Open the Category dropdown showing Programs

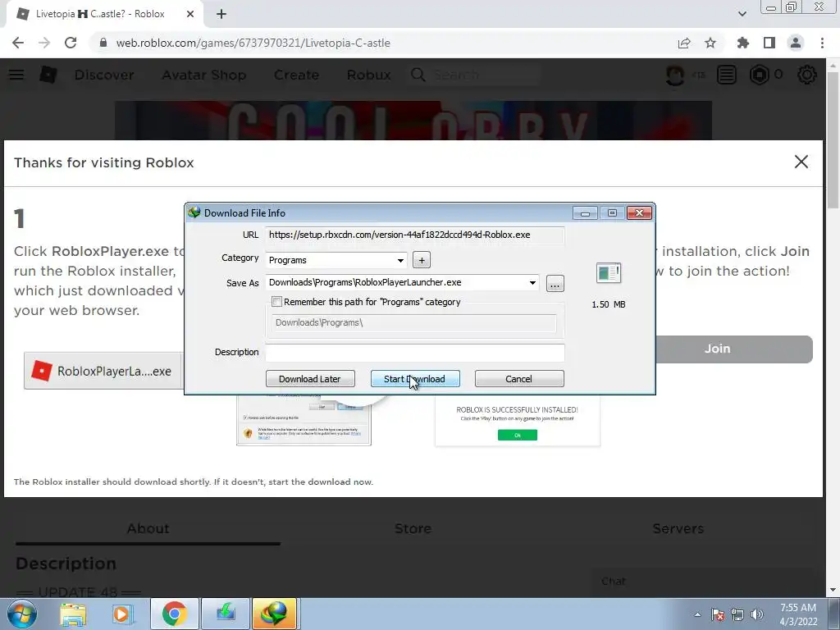pyautogui.click(x=336, y=260)
